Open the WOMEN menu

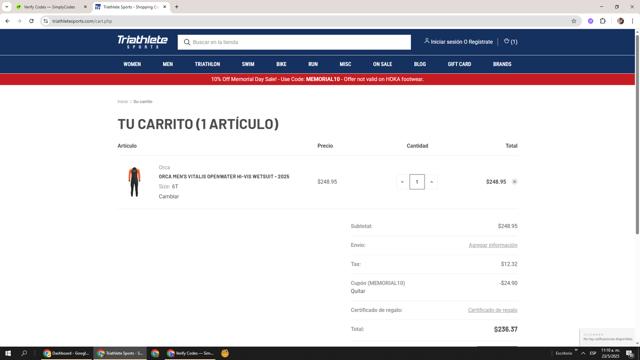(x=132, y=64)
